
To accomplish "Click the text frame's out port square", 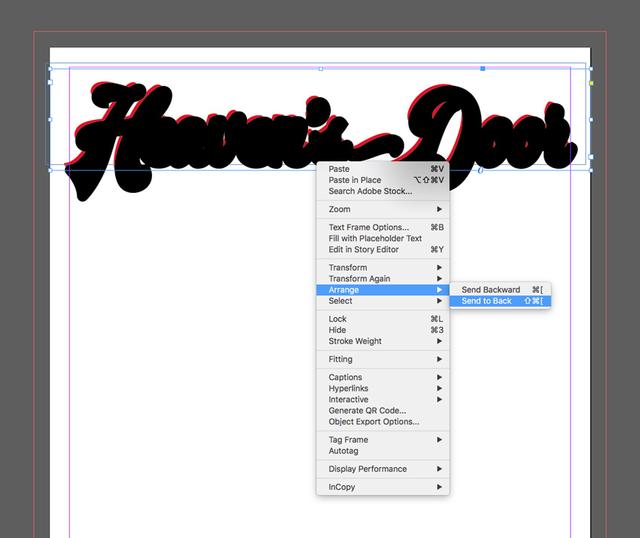I will click(591, 157).
